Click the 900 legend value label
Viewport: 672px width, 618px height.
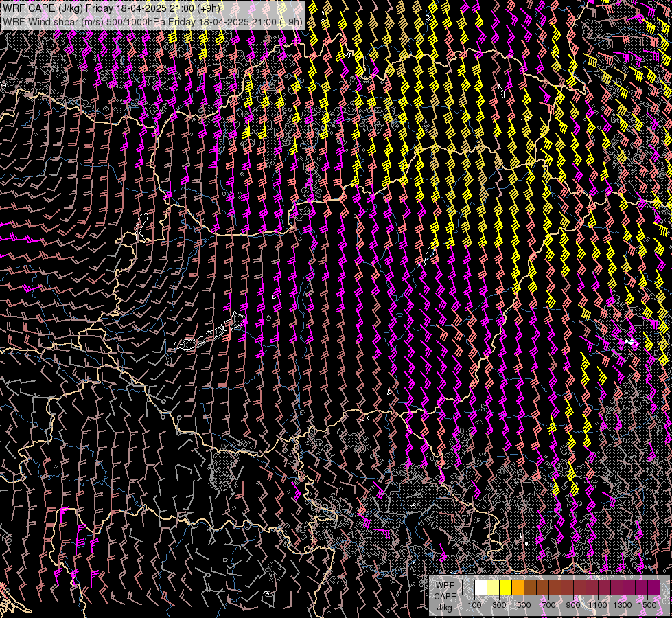pos(573,605)
